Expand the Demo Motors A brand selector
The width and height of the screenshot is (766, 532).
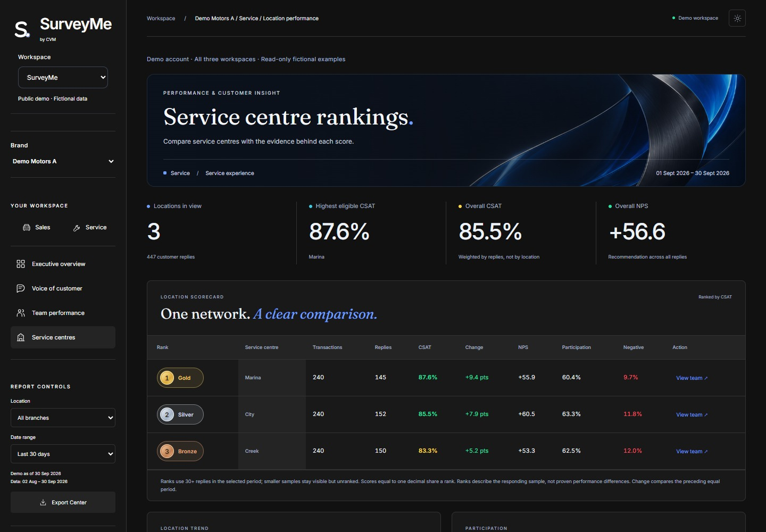pos(63,161)
